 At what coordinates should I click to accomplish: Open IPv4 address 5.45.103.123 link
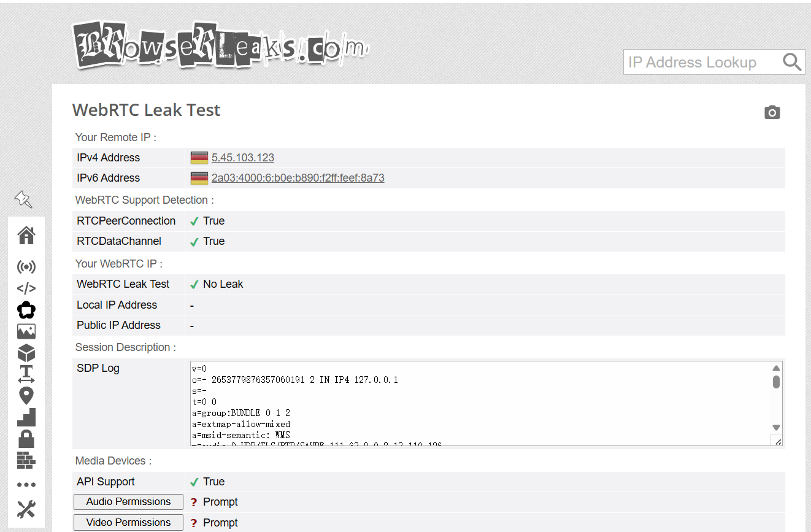(x=243, y=158)
